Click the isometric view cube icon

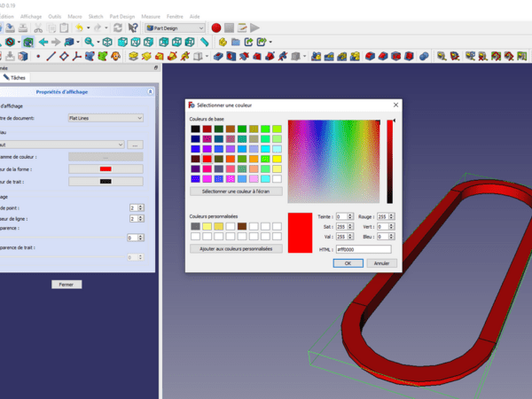click(107, 42)
